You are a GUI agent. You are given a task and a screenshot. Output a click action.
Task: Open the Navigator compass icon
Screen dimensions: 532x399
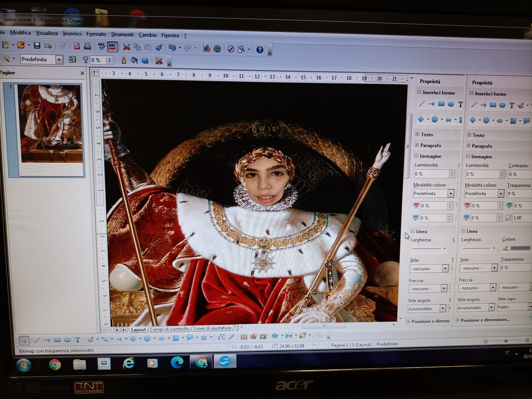231,49
